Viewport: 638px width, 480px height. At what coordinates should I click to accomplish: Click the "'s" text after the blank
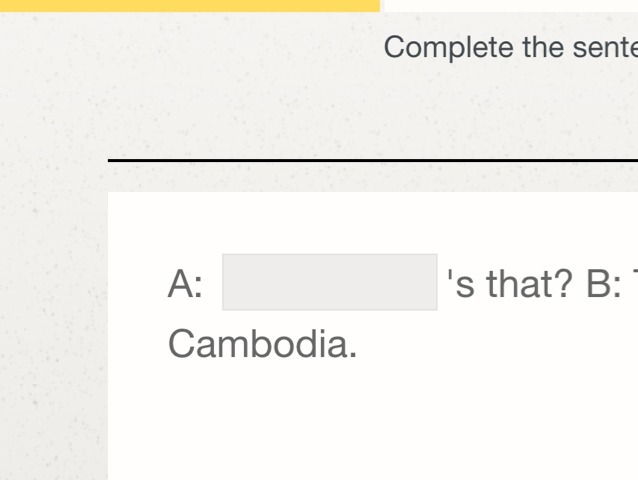[x=463, y=284]
